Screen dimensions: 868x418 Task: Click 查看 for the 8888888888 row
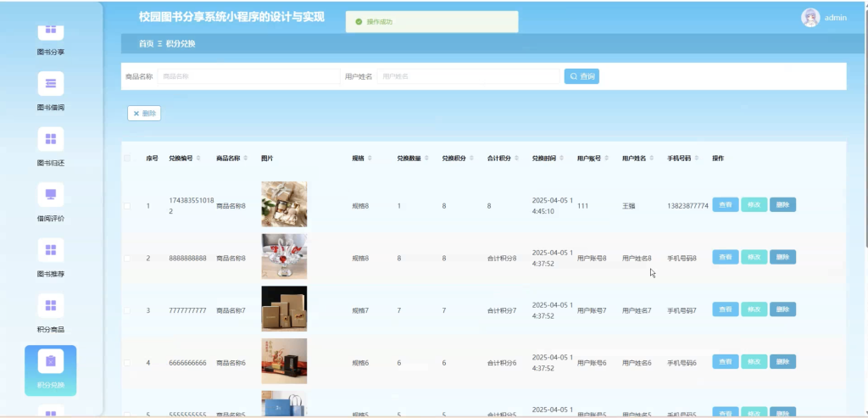point(726,257)
